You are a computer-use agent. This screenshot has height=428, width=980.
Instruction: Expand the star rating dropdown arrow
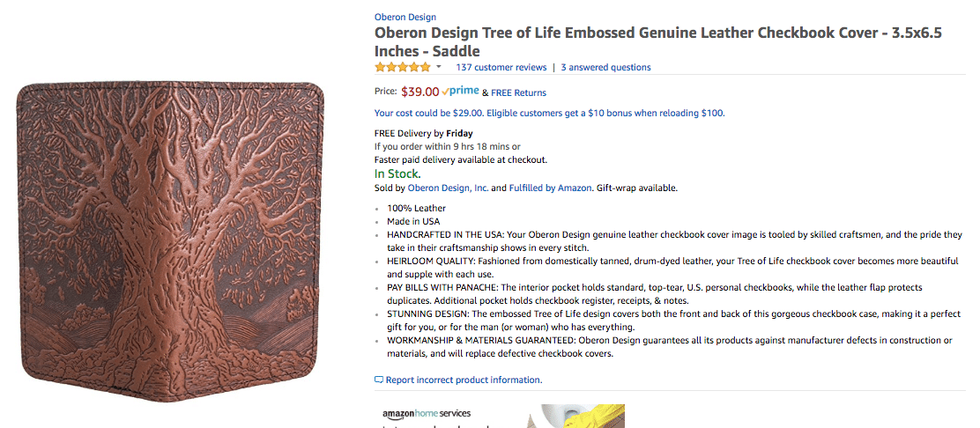pos(439,67)
